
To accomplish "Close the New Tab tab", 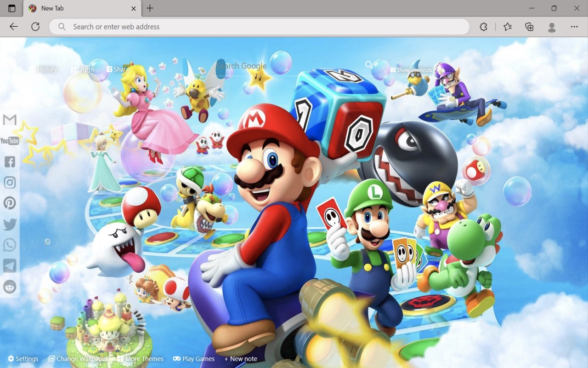I will [134, 8].
